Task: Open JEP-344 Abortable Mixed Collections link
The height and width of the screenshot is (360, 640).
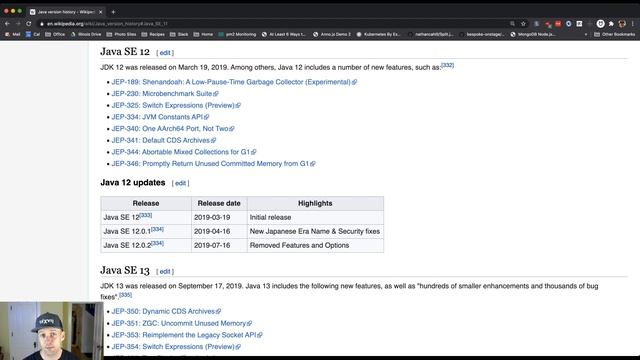Action: coord(184,152)
